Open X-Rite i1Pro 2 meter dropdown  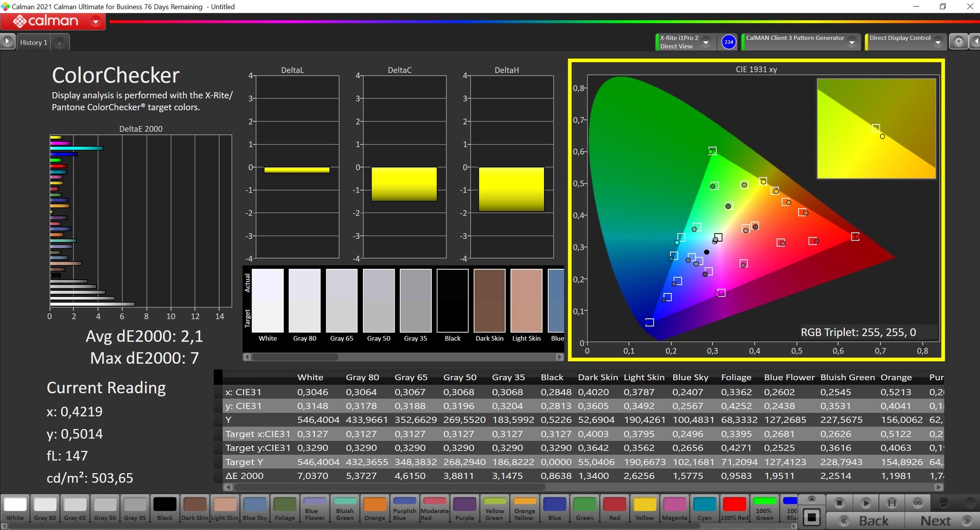coord(706,42)
